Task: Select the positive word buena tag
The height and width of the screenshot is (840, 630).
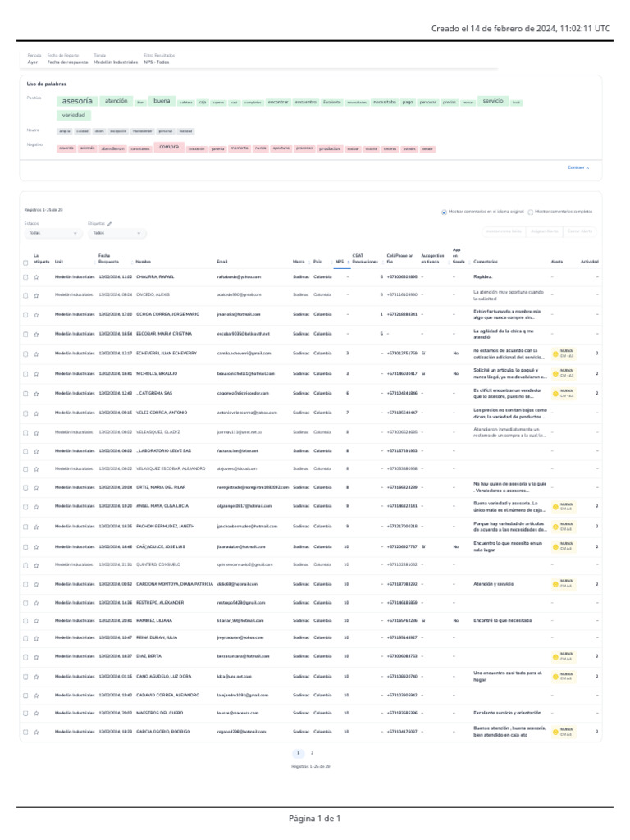Action: 162,101
